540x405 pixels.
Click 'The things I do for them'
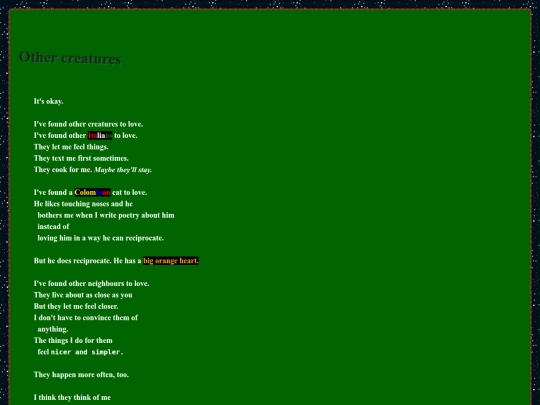[73, 340]
